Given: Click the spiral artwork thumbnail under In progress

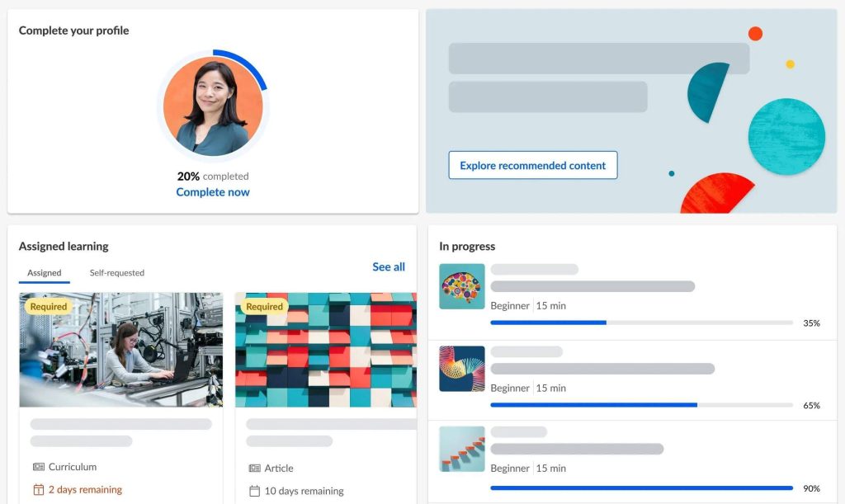Looking at the screenshot, I should click(x=461, y=369).
